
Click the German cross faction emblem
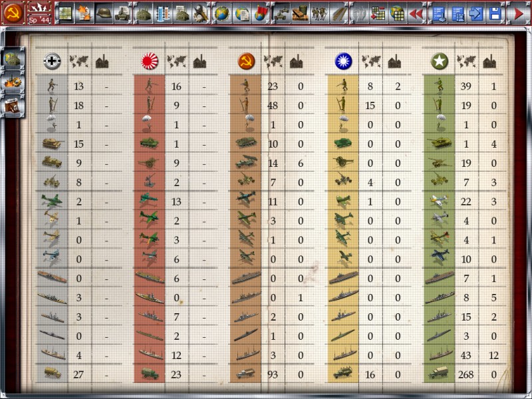point(53,61)
